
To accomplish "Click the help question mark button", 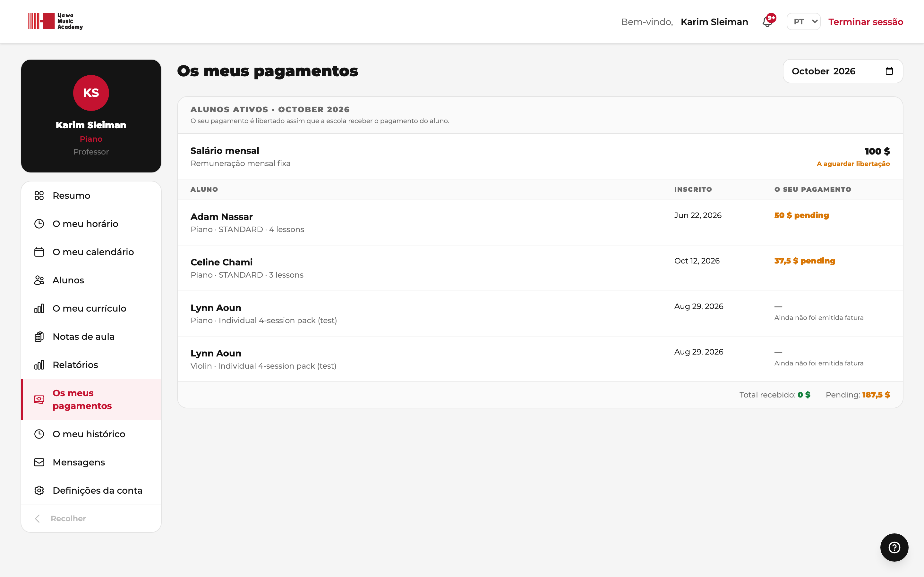I will [894, 547].
